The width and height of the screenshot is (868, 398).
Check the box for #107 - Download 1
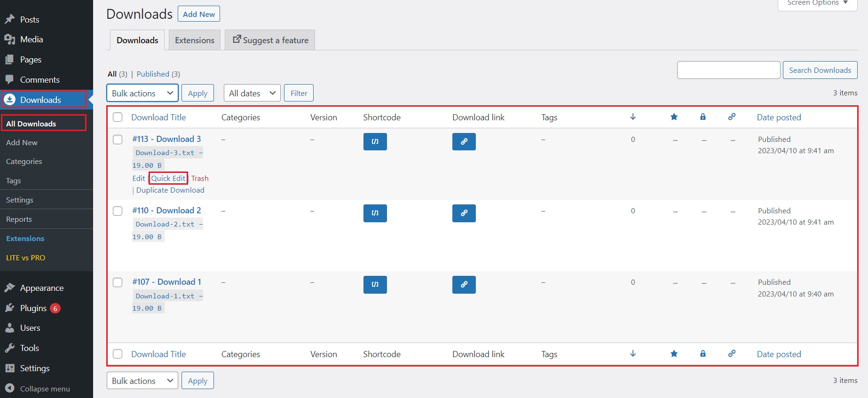pos(118,282)
